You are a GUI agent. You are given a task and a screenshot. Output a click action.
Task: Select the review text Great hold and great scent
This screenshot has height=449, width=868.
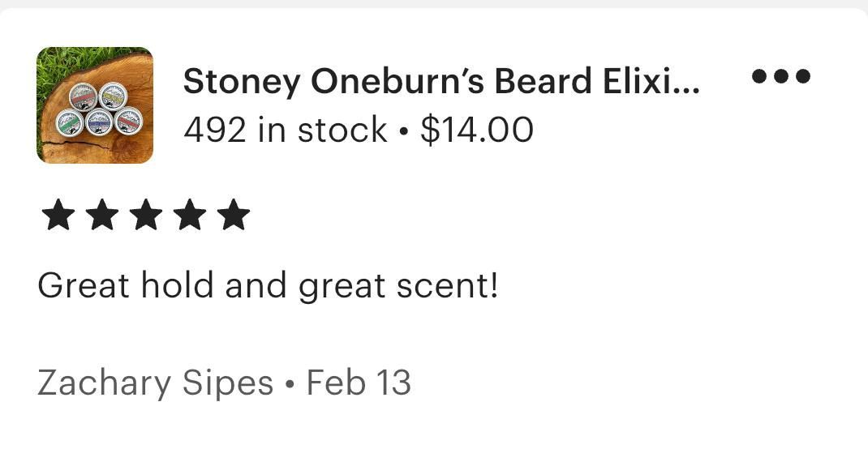click(x=268, y=286)
